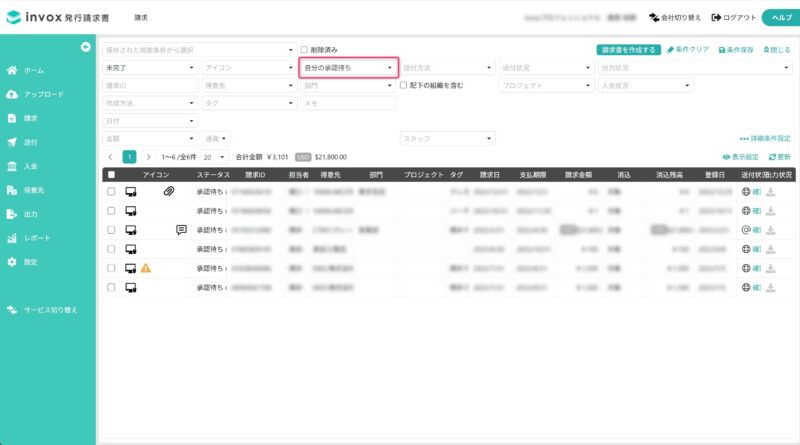The image size is (800, 445).
Task: Click the monitor icon in the warning row
Action: tap(131, 268)
